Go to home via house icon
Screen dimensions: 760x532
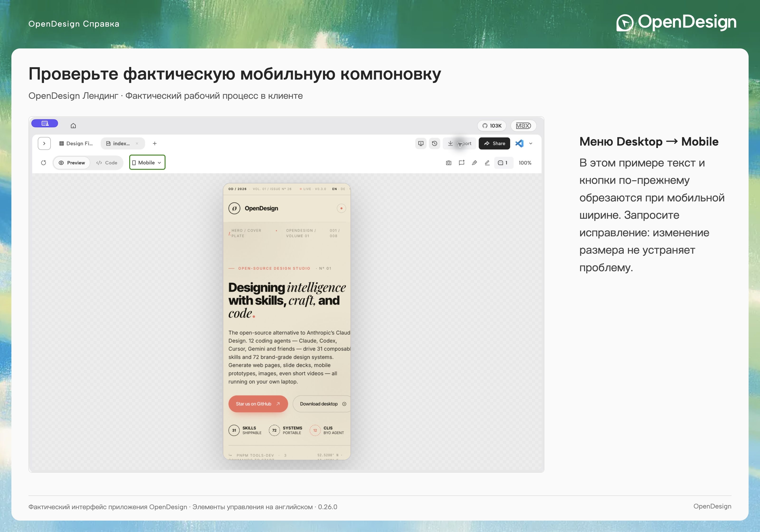(x=73, y=125)
